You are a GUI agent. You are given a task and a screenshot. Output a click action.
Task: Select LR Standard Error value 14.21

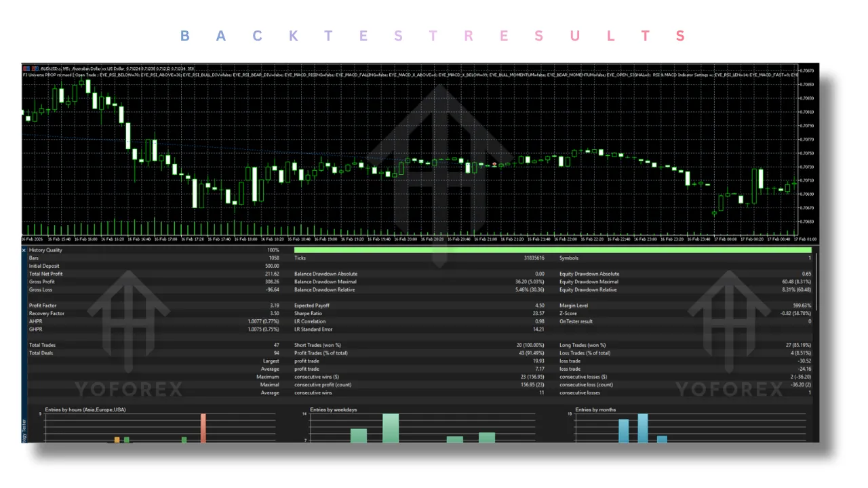tap(538, 329)
